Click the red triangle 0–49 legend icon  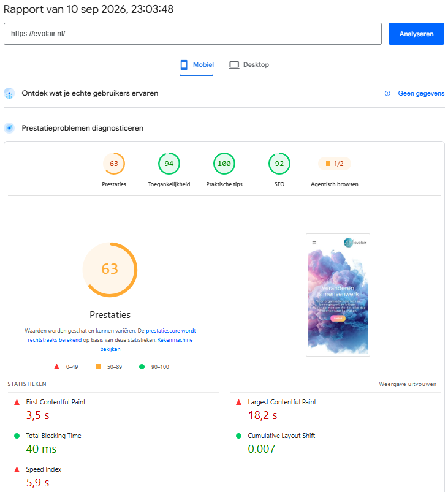56,366
